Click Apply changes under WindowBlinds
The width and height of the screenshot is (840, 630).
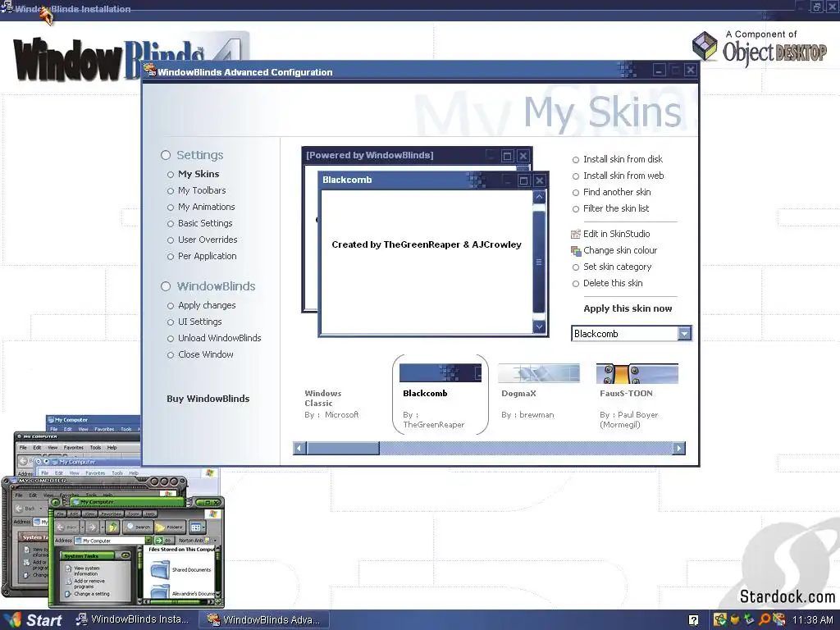click(202, 305)
